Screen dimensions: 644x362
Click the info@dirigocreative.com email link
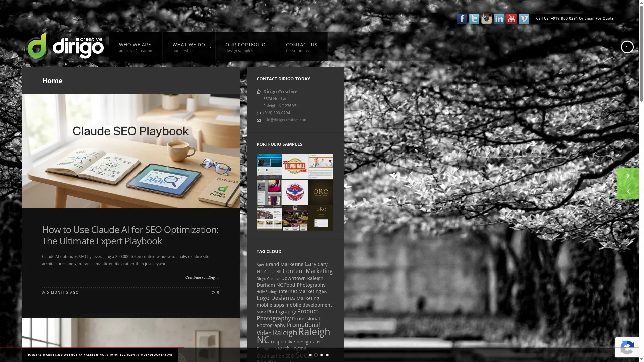click(x=285, y=120)
